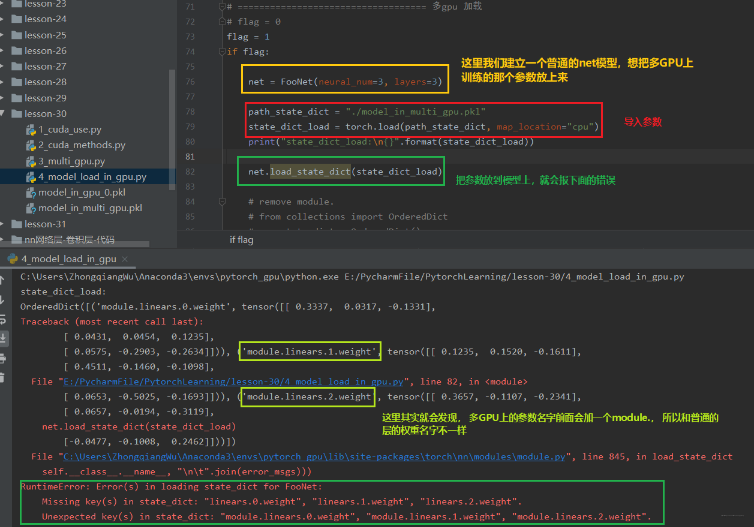Image resolution: width=754 pixels, height=527 pixels.
Task: Toggle scroll to end of console output
Action: [x=2, y=338]
